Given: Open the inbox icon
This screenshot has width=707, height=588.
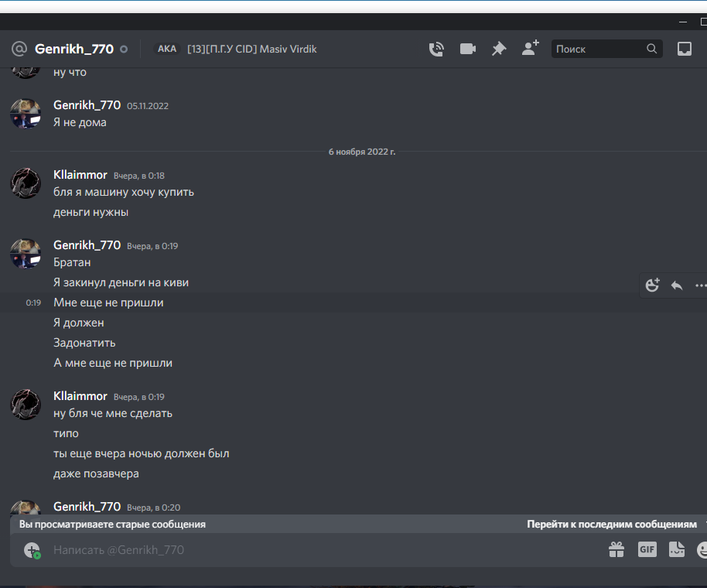Looking at the screenshot, I should [x=685, y=49].
